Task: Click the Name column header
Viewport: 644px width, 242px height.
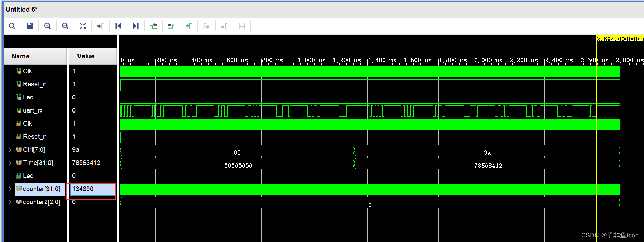Action: (x=35, y=56)
